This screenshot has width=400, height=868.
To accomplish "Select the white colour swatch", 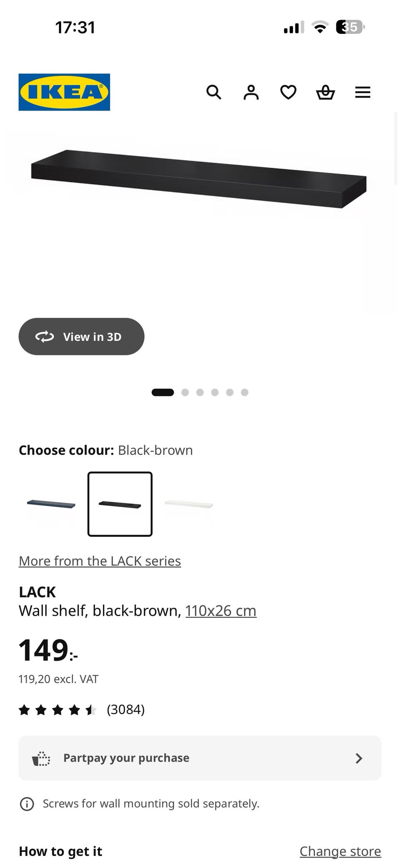I will click(x=189, y=504).
